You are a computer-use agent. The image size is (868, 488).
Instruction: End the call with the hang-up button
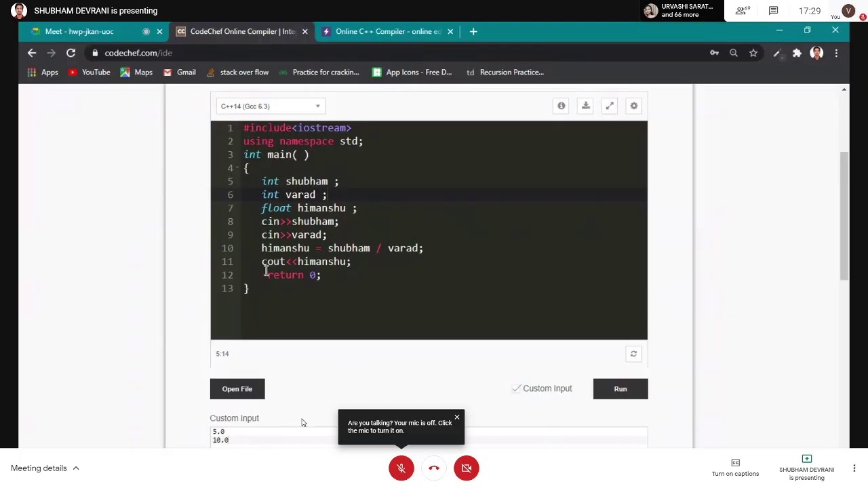click(x=434, y=468)
